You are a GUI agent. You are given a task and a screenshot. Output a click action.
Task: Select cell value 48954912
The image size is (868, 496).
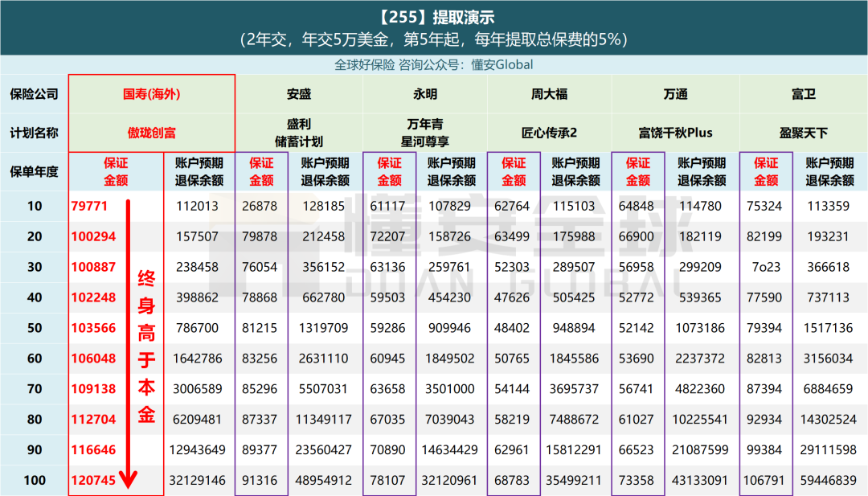pos(324,481)
